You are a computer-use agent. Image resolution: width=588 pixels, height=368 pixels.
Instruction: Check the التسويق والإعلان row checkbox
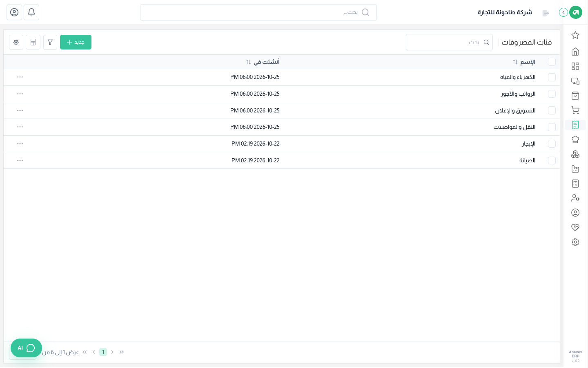[x=552, y=110]
